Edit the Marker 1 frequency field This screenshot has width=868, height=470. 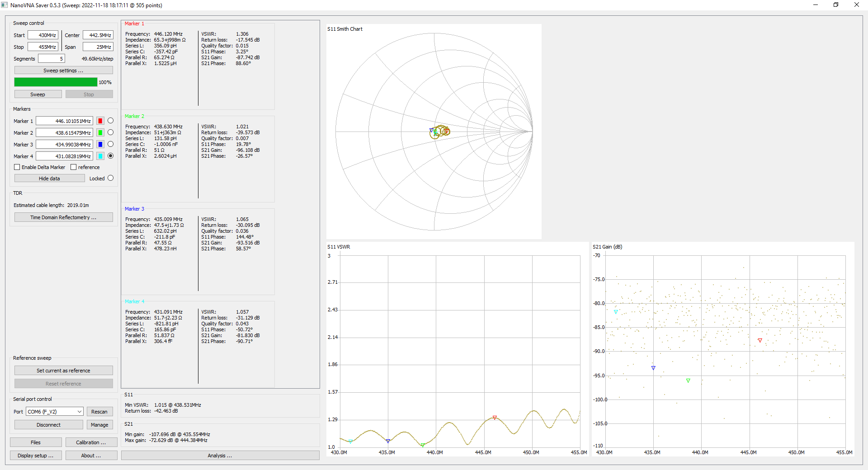coord(64,121)
